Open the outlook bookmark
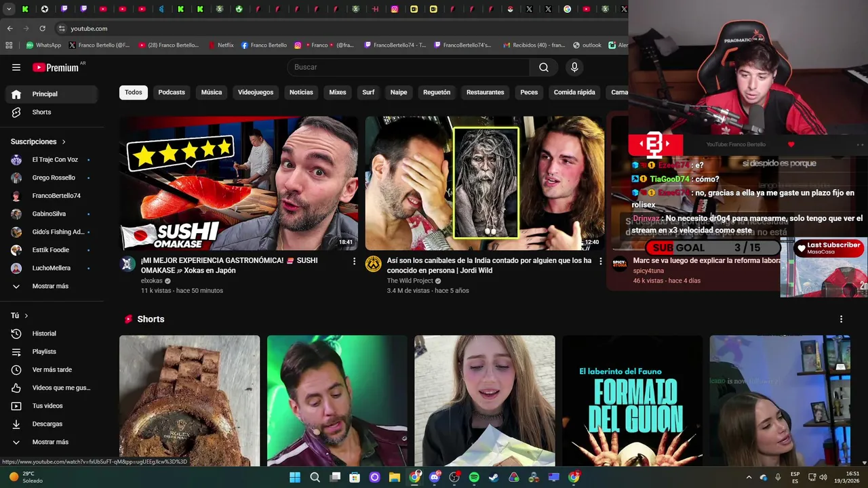The height and width of the screenshot is (488, 868). (x=587, y=45)
